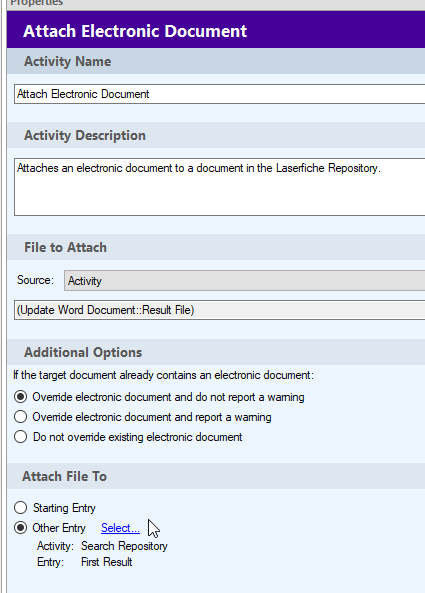Image resolution: width=425 pixels, height=593 pixels.
Task: Collapse the Activity Name section header
Action: pyautogui.click(x=216, y=61)
